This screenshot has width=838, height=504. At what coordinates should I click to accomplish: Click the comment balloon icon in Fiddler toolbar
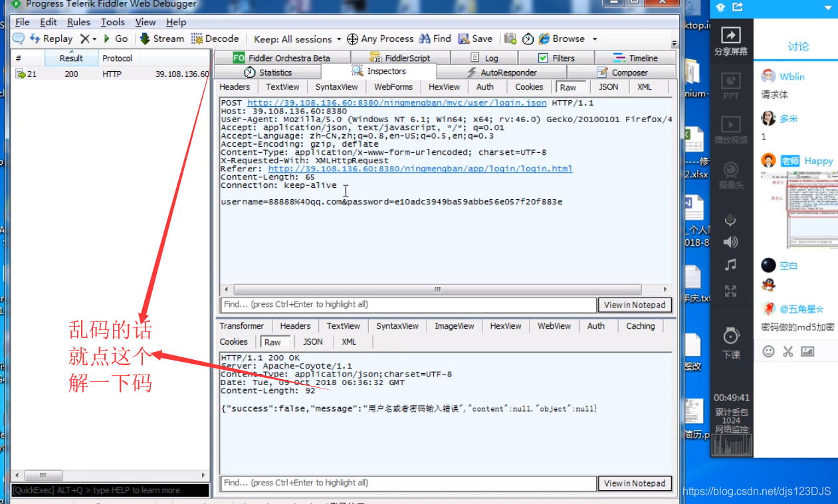[19, 39]
